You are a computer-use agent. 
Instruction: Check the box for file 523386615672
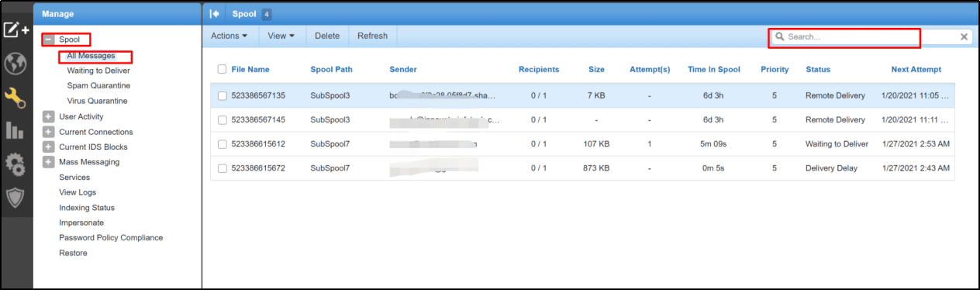pyautogui.click(x=223, y=168)
